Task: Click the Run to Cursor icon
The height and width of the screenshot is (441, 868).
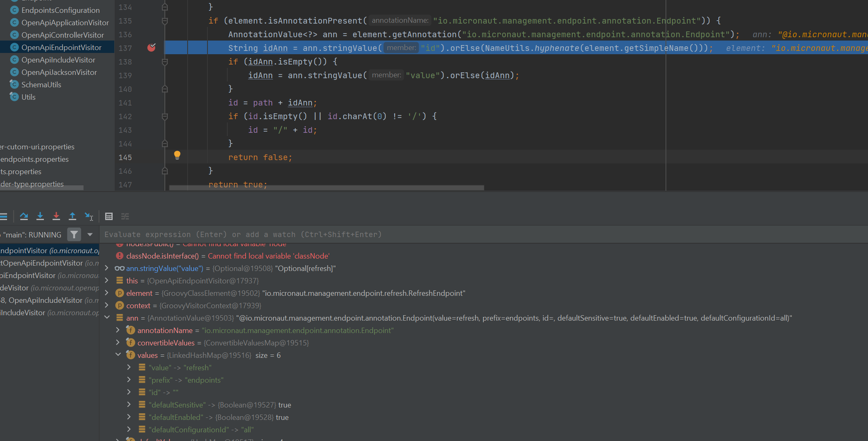Action: 89,216
